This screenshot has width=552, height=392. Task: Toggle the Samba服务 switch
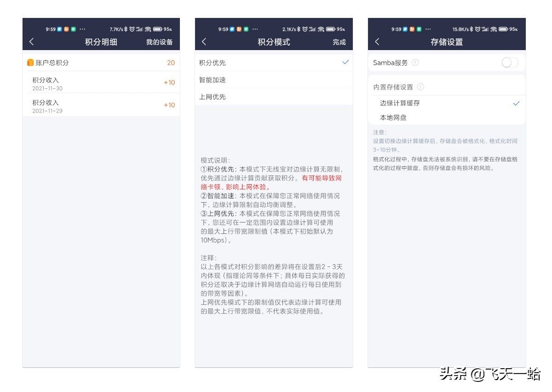[x=510, y=62]
